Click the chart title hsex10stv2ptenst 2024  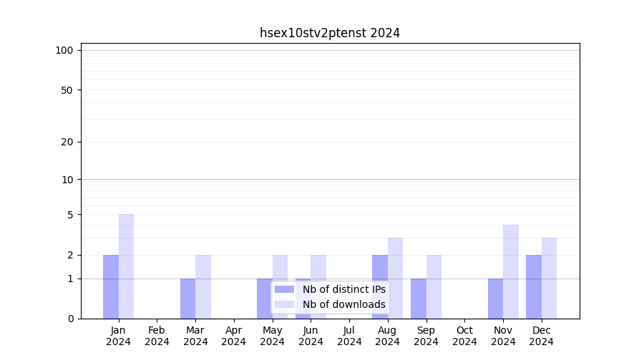(329, 33)
